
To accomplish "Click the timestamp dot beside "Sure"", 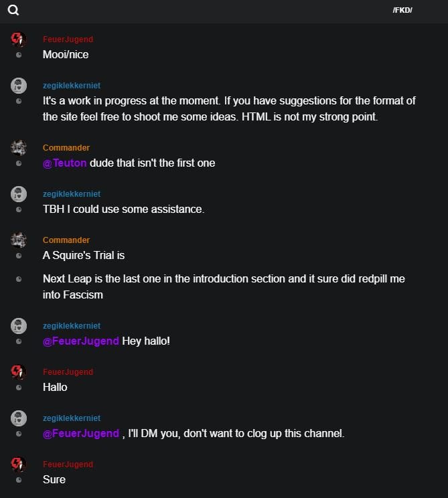I will pyautogui.click(x=19, y=480).
